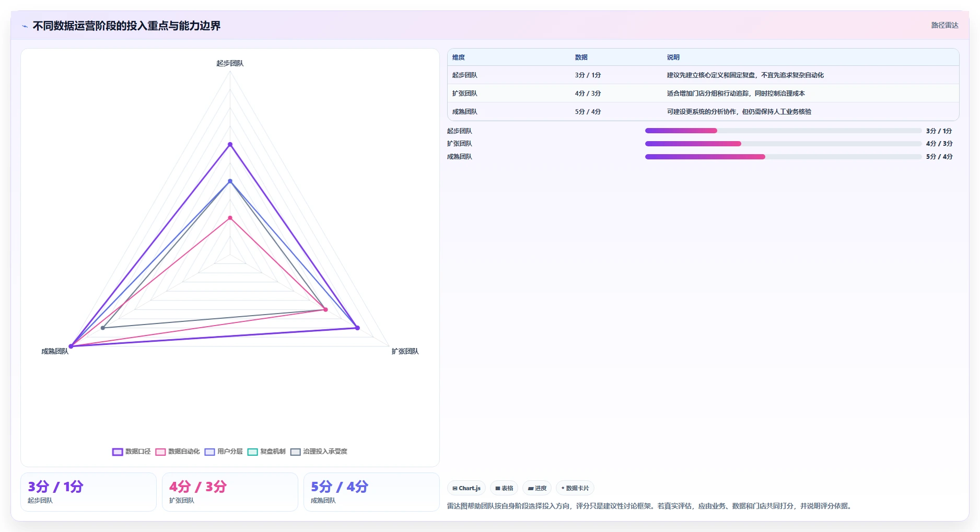Viewport: 980px width, 532px height.
Task: Click the 成熟团队 axis label on the radar
Action: point(55,351)
